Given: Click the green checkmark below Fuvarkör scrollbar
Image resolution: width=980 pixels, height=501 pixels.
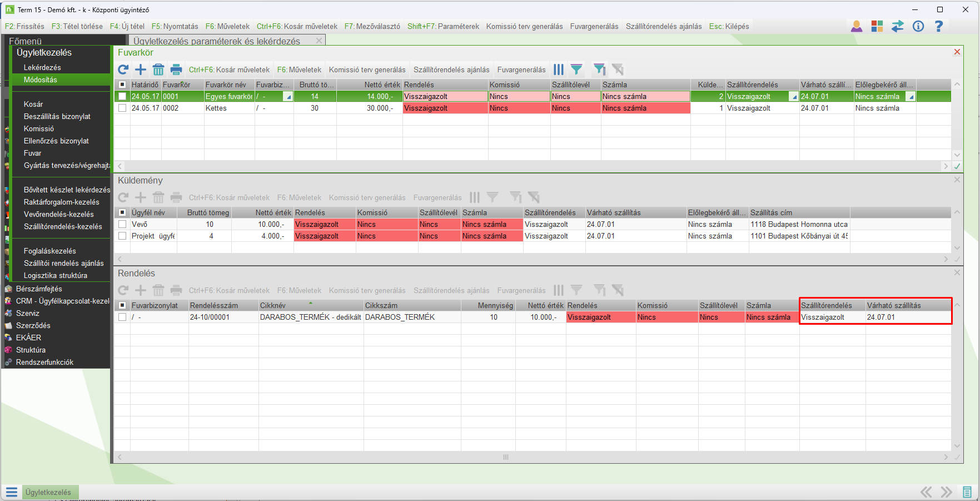Looking at the screenshot, I should point(957,166).
